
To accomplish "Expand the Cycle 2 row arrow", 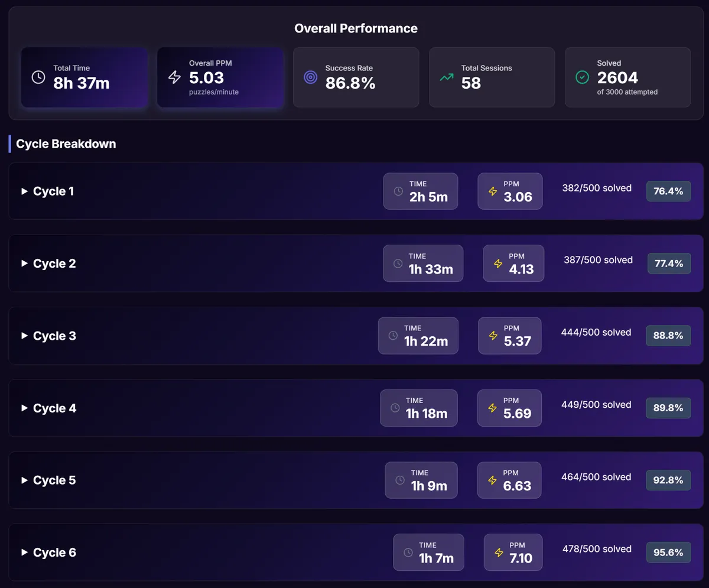I will coord(24,264).
